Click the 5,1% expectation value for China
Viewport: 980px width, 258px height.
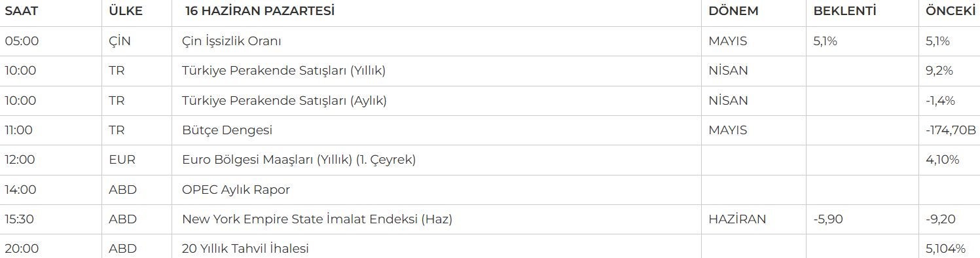pos(826,41)
